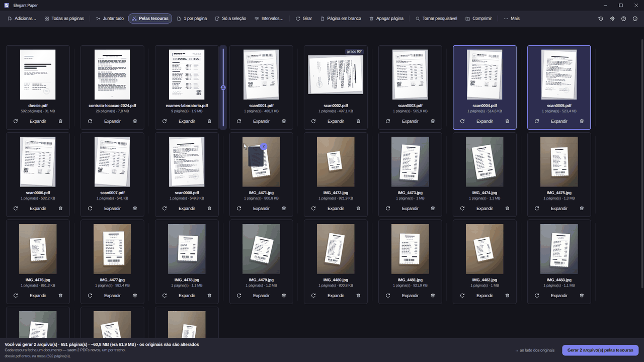The height and width of the screenshot is (362, 644).
Task: Open the history clock icon
Action: (601, 19)
